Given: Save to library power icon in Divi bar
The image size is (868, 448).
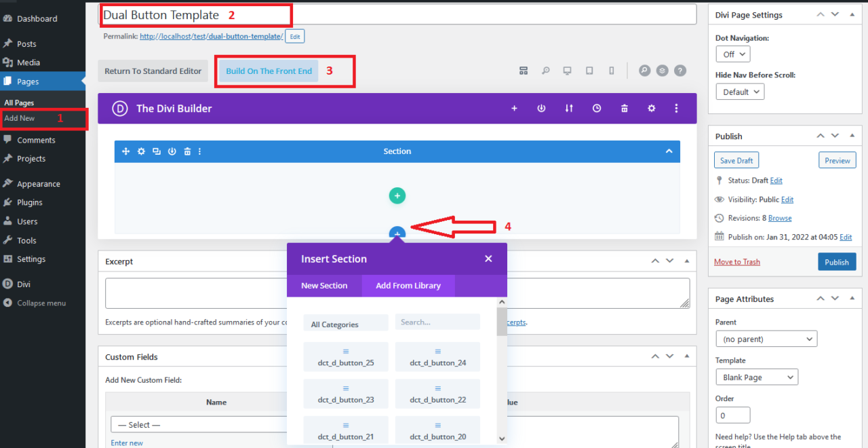Looking at the screenshot, I should pos(541,108).
